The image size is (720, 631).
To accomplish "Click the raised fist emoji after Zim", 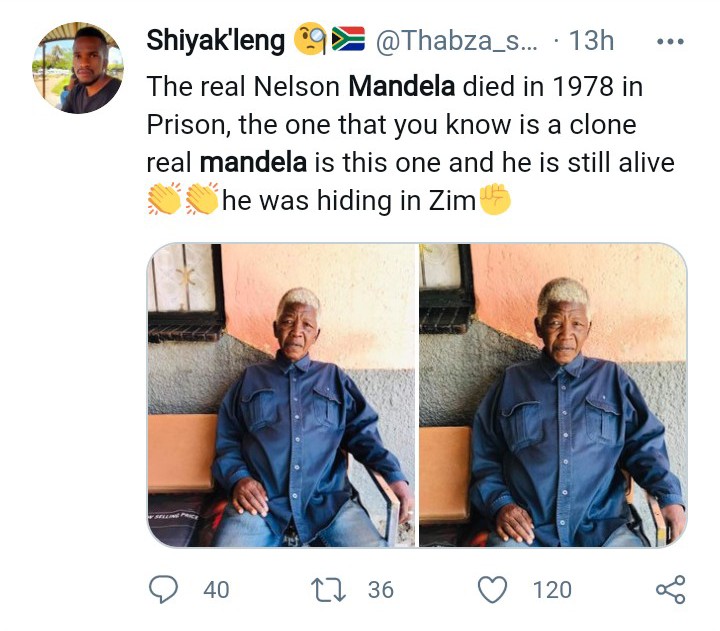I will tap(494, 200).
